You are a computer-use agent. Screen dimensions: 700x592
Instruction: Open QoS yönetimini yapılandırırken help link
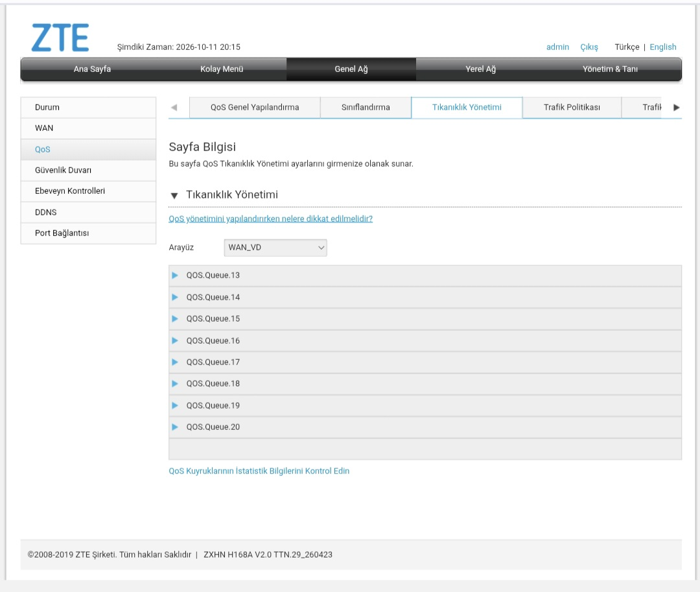coord(270,219)
